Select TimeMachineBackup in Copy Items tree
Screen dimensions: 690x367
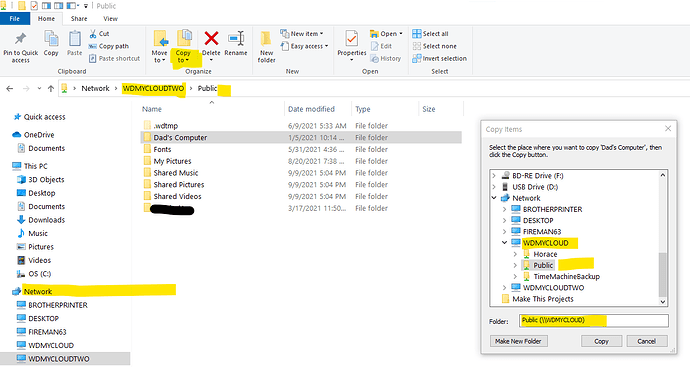[566, 276]
